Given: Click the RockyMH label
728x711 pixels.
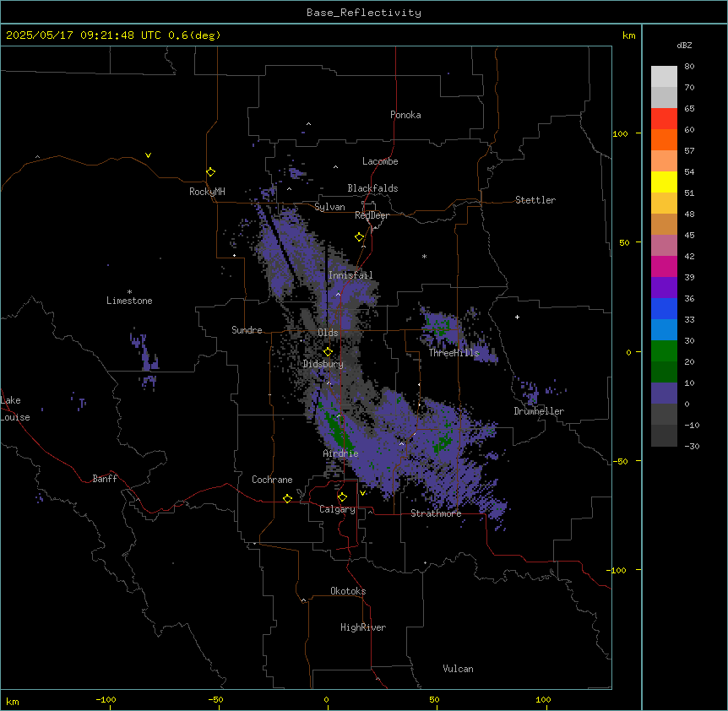Looking at the screenshot, I should pyautogui.click(x=207, y=192).
